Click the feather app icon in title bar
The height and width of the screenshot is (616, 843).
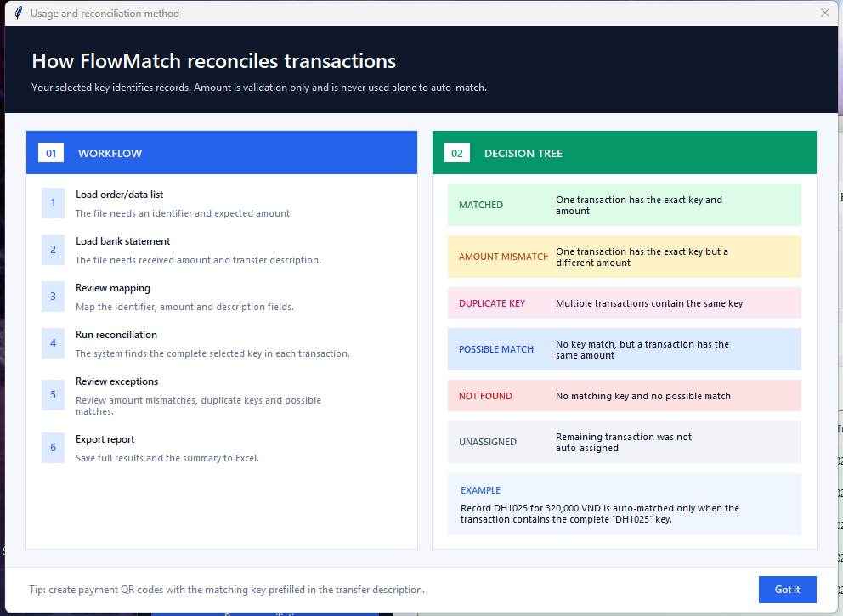19,13
